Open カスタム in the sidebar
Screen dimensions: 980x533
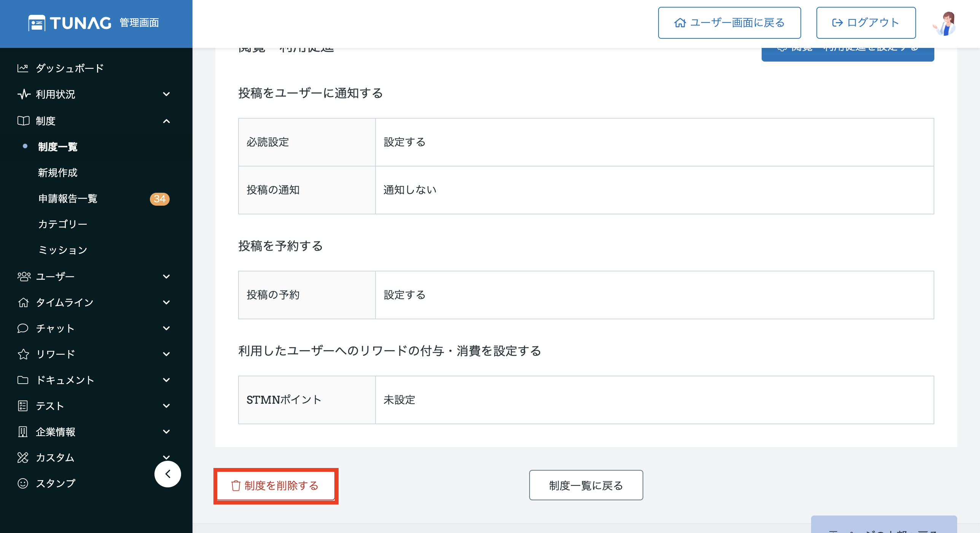click(56, 458)
